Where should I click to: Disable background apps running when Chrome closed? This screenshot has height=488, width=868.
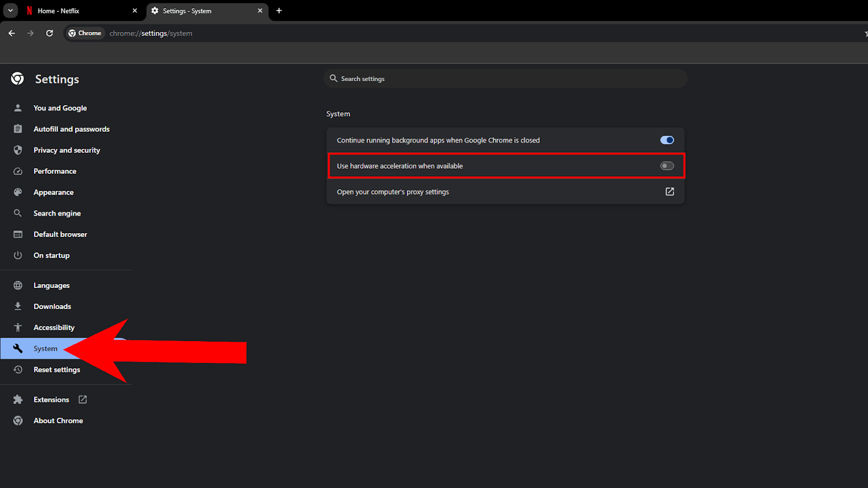point(667,140)
